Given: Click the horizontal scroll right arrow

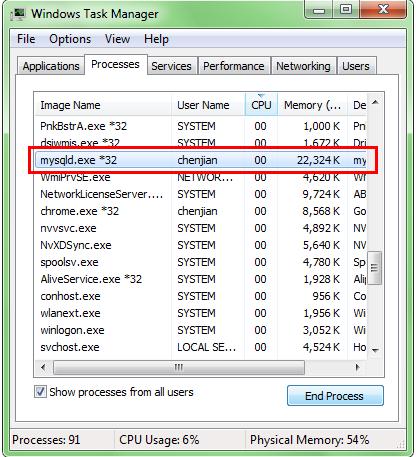Looking at the screenshot, I should coord(357,367).
